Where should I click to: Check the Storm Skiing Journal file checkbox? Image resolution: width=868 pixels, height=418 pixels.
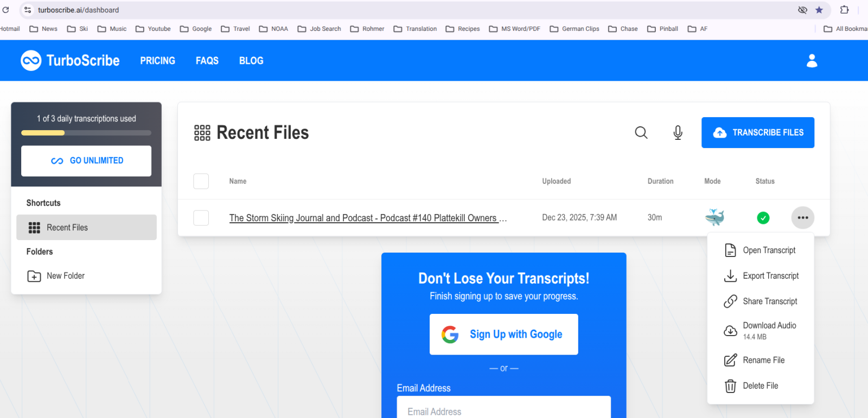click(201, 218)
